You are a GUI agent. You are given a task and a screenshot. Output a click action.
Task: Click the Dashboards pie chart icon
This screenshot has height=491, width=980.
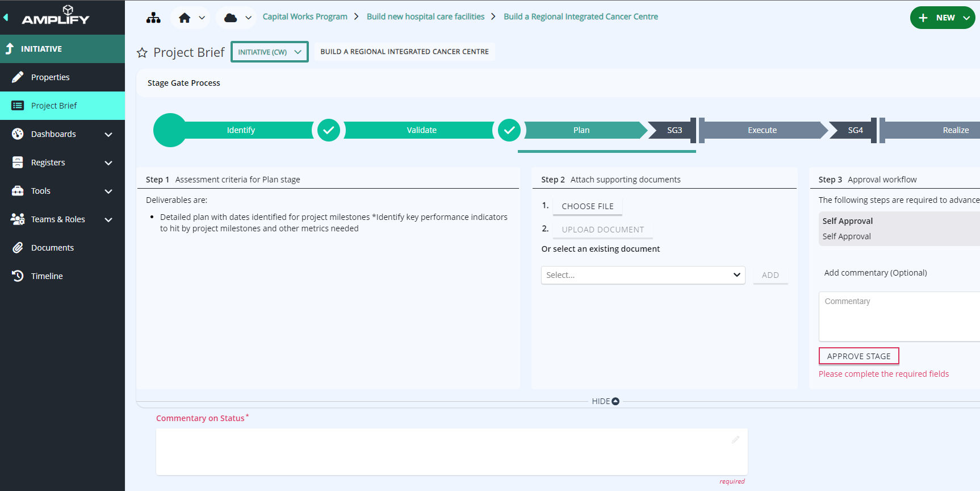[x=18, y=134]
